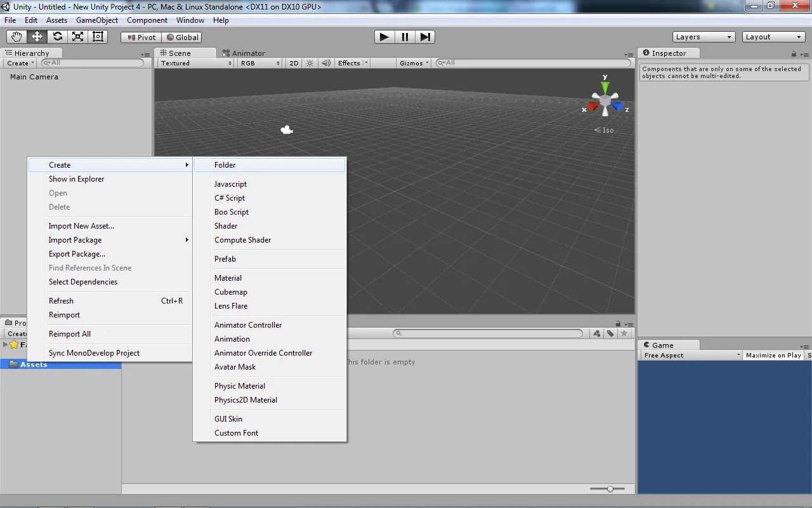Viewport: 812px width, 508px height.
Task: Click the scene orientation gizmo center cube
Action: click(605, 101)
